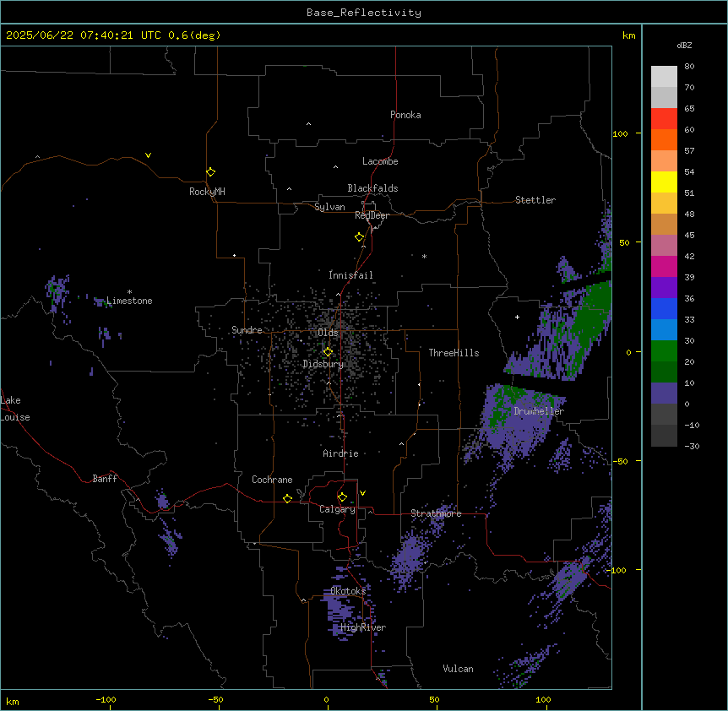Screen dimensions: 728x711
Task: Click the HighRiver label
Action: pyautogui.click(x=363, y=627)
